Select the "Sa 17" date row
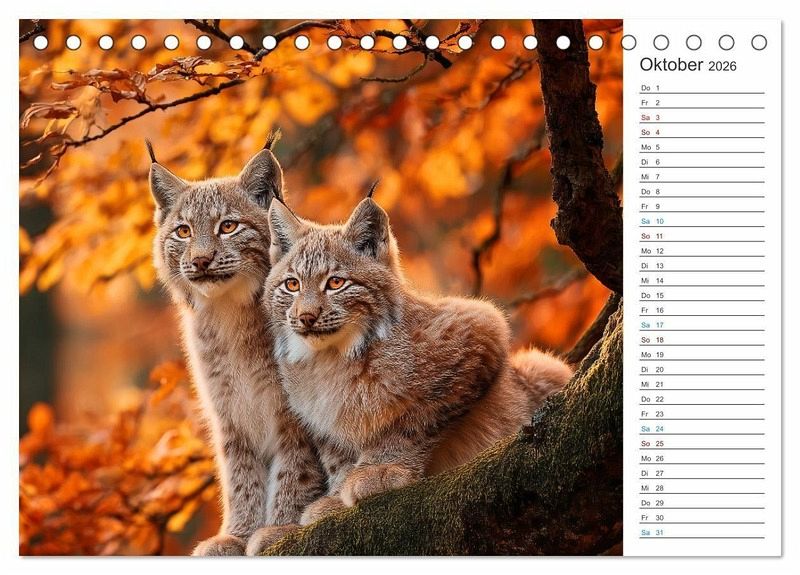 702,324
